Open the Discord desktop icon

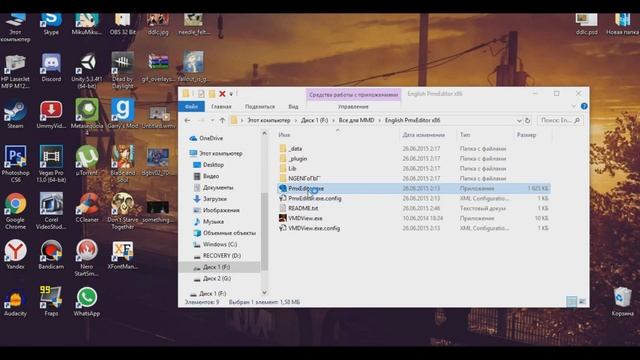click(51, 67)
